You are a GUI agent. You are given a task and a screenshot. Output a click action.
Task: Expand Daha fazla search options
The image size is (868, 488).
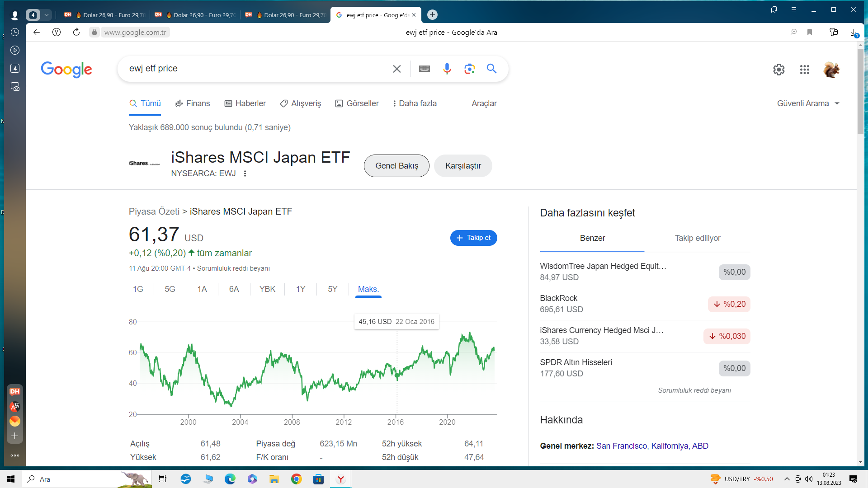tap(415, 103)
